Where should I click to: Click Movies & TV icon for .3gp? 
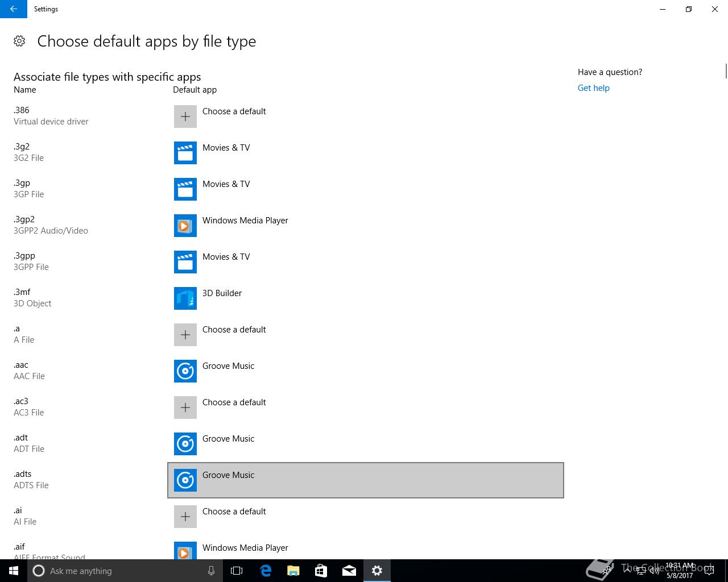[x=185, y=189]
